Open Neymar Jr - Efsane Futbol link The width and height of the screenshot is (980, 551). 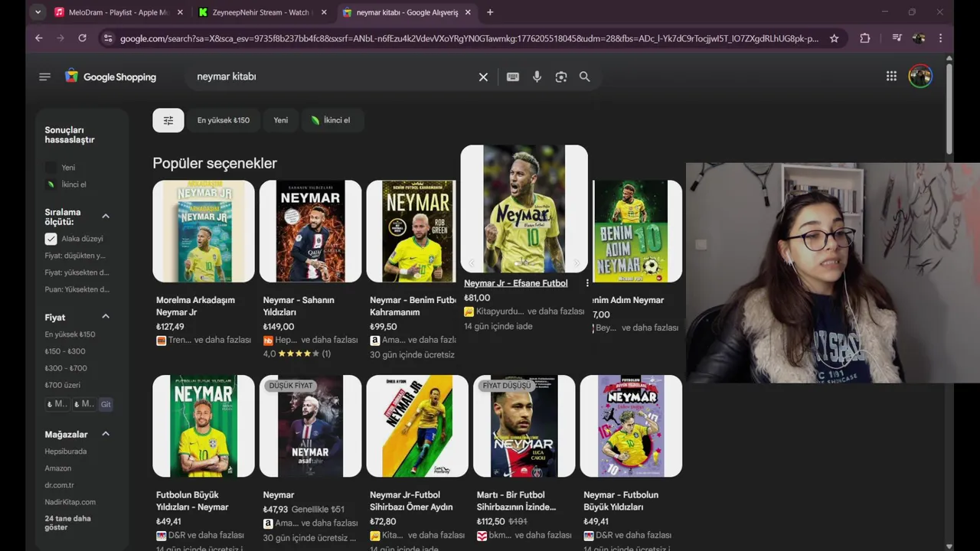(x=515, y=283)
